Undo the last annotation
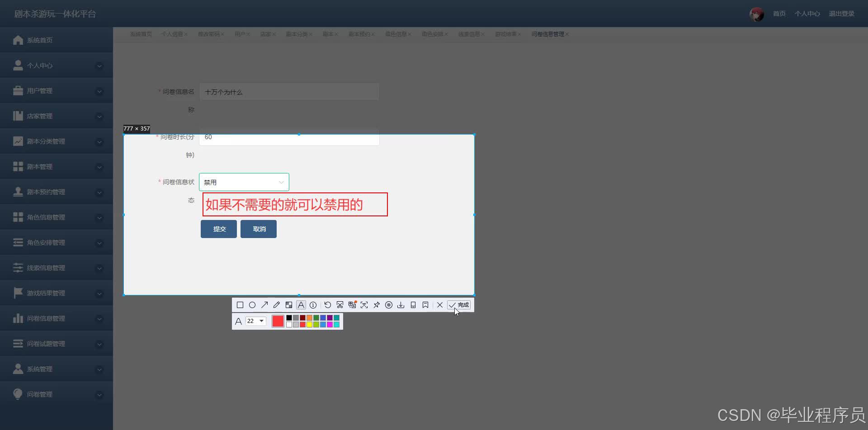The image size is (868, 430). point(328,305)
